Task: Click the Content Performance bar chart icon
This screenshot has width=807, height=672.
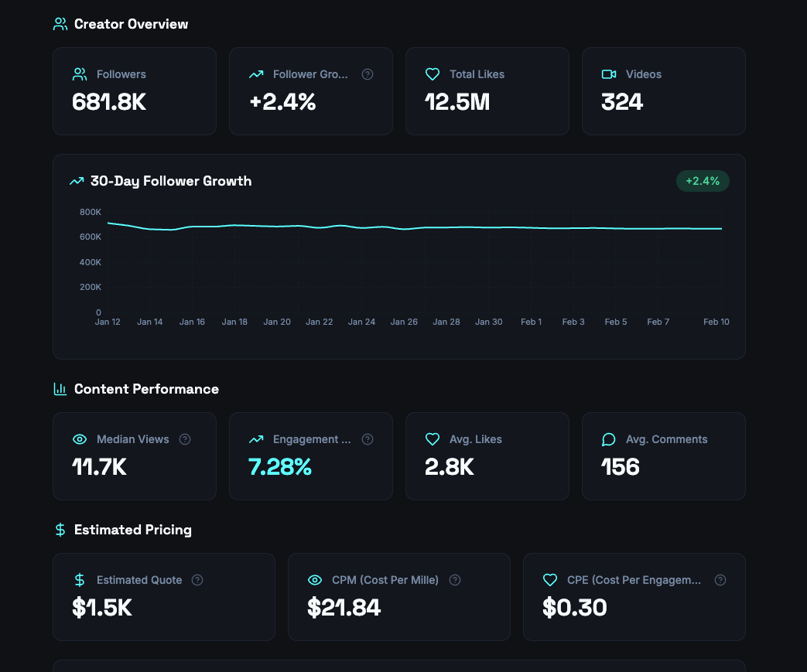Action: coord(60,389)
